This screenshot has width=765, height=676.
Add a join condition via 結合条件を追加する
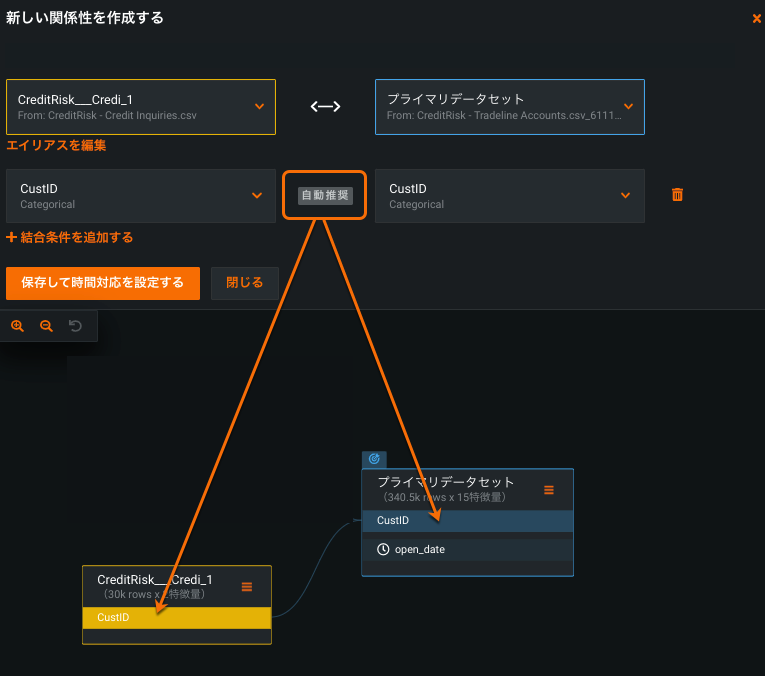[x=70, y=237]
